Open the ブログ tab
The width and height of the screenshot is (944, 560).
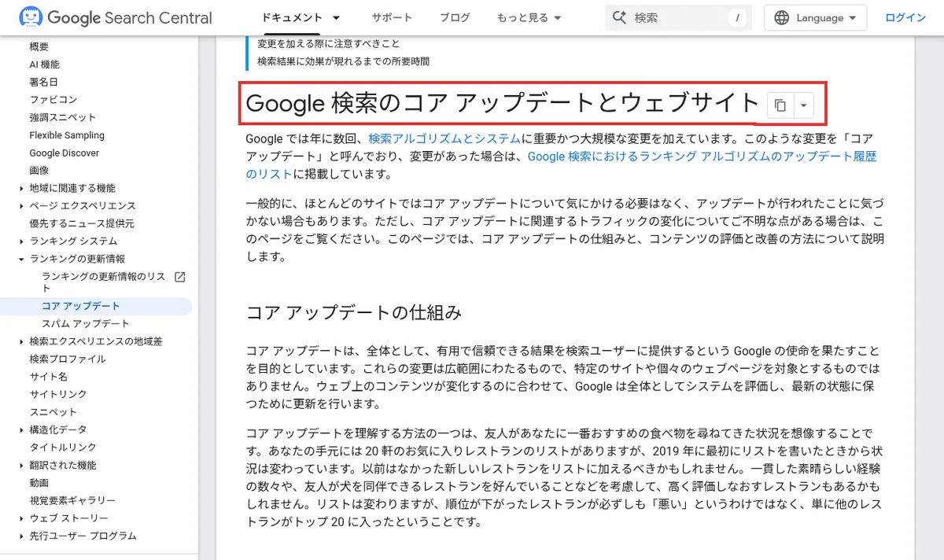point(455,17)
